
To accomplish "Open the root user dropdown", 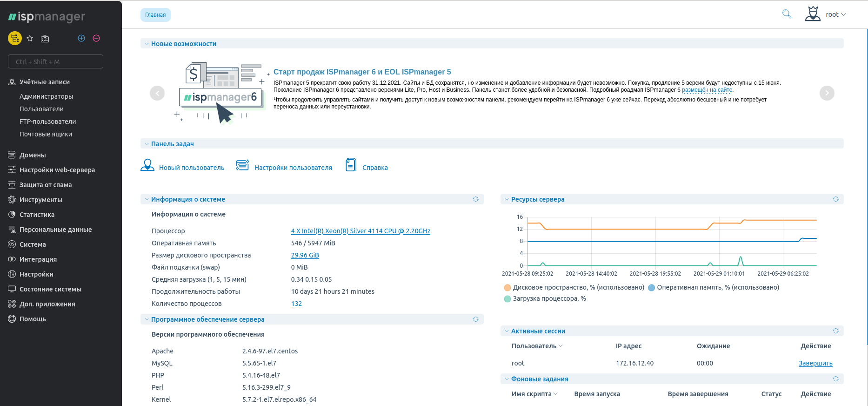I will click(836, 14).
